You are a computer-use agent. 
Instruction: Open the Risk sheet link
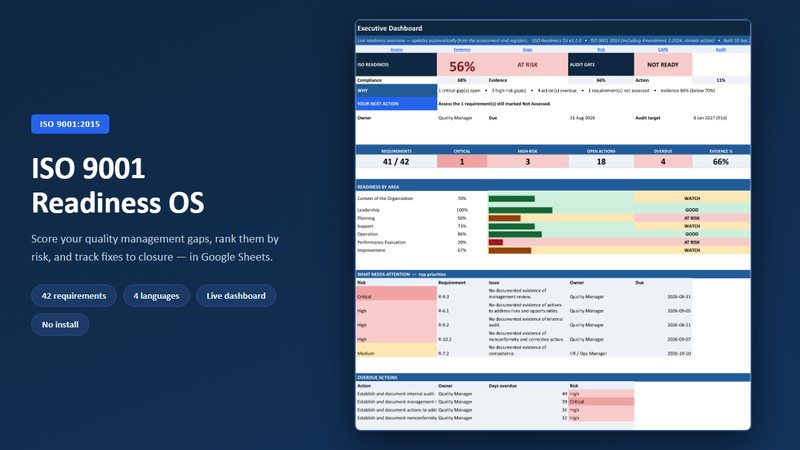point(601,49)
